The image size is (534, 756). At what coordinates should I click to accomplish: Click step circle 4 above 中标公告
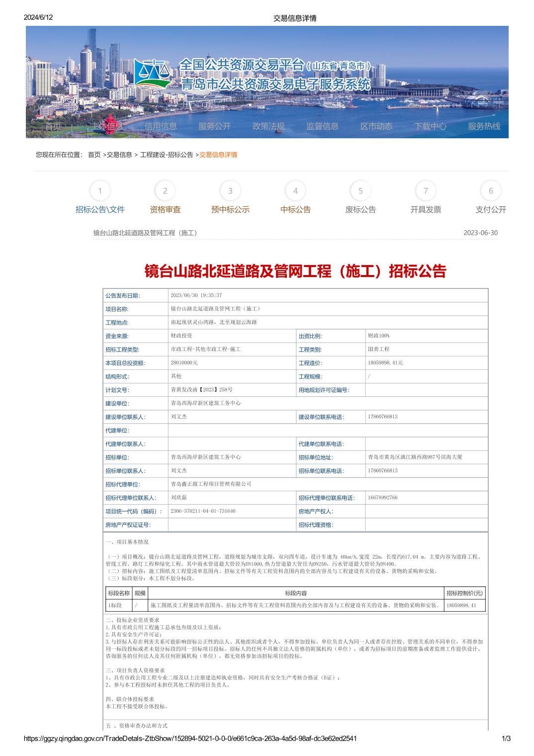(295, 191)
